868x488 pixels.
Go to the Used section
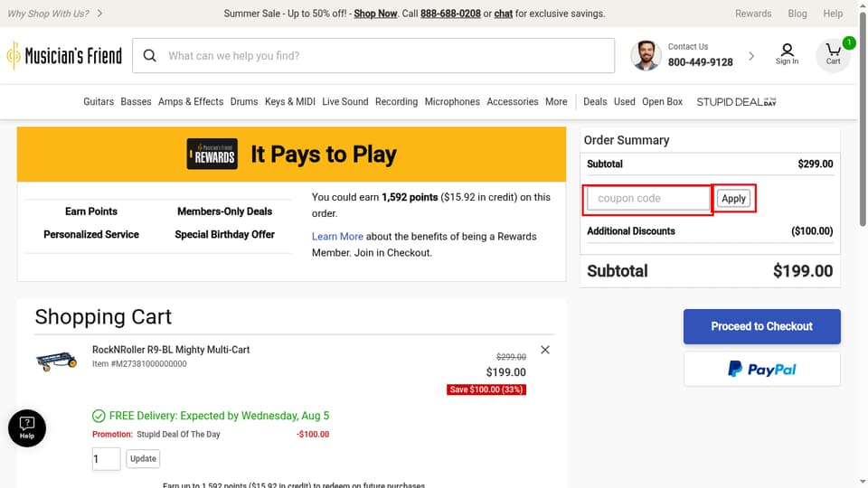625,102
